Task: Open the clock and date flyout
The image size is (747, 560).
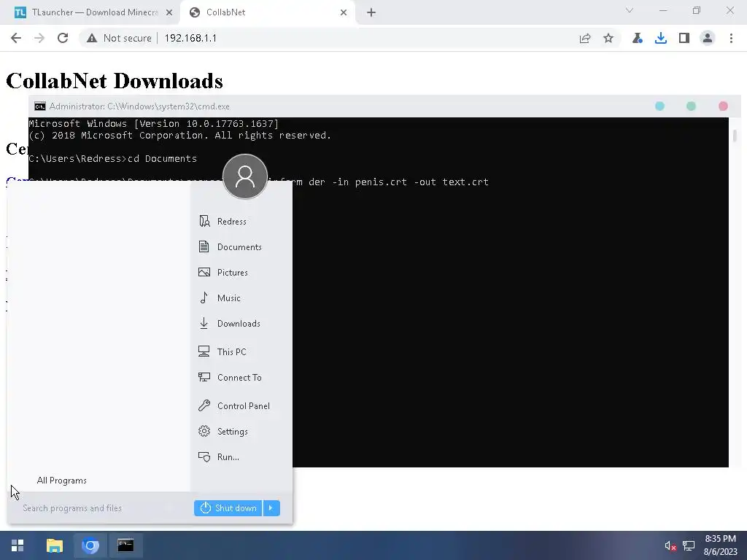Action: point(720,545)
